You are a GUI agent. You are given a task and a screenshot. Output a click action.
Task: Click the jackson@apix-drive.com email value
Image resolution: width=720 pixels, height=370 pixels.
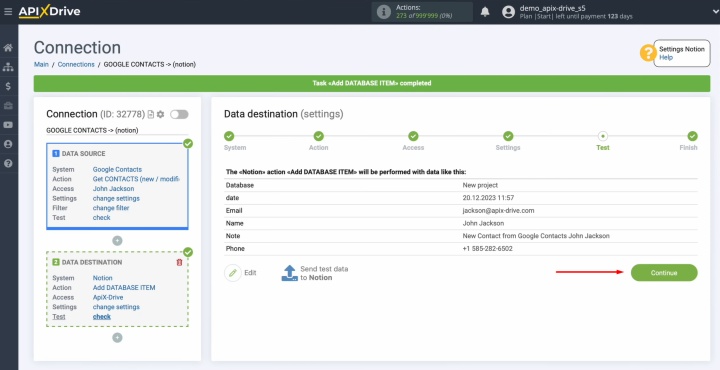pos(498,211)
